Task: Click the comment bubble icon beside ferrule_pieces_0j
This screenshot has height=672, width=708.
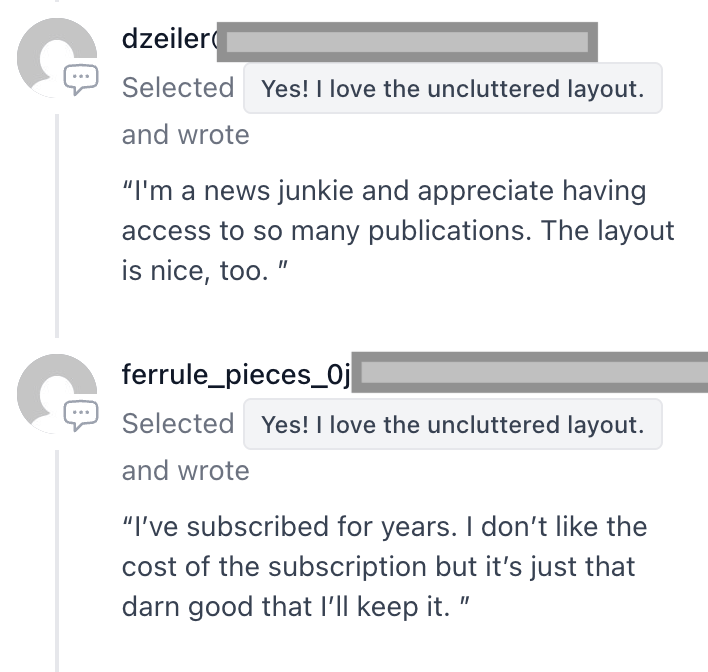Action: (x=81, y=412)
